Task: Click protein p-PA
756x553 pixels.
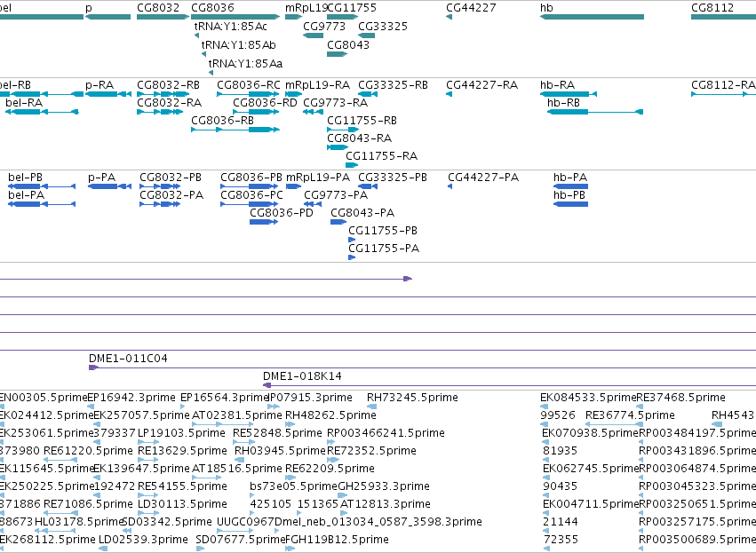Action: [109, 186]
